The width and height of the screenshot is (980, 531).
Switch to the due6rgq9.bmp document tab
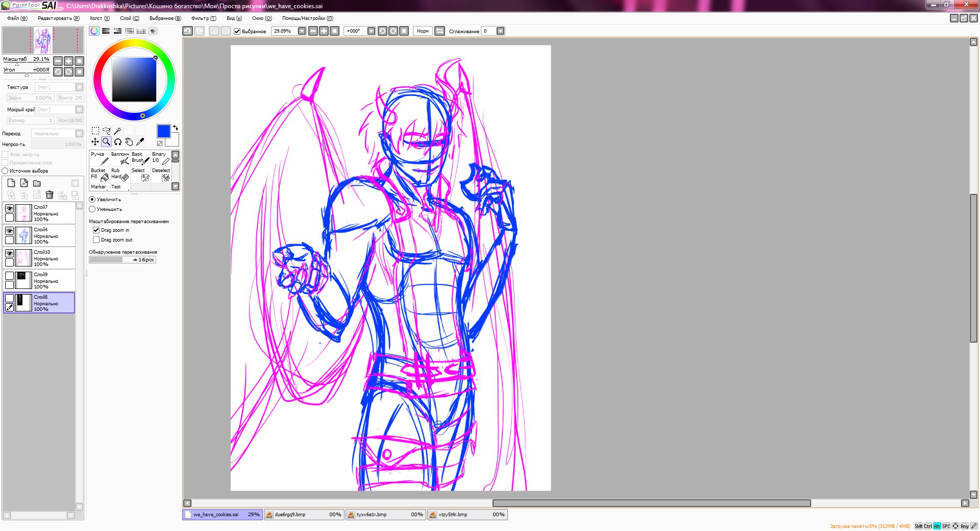pos(304,515)
